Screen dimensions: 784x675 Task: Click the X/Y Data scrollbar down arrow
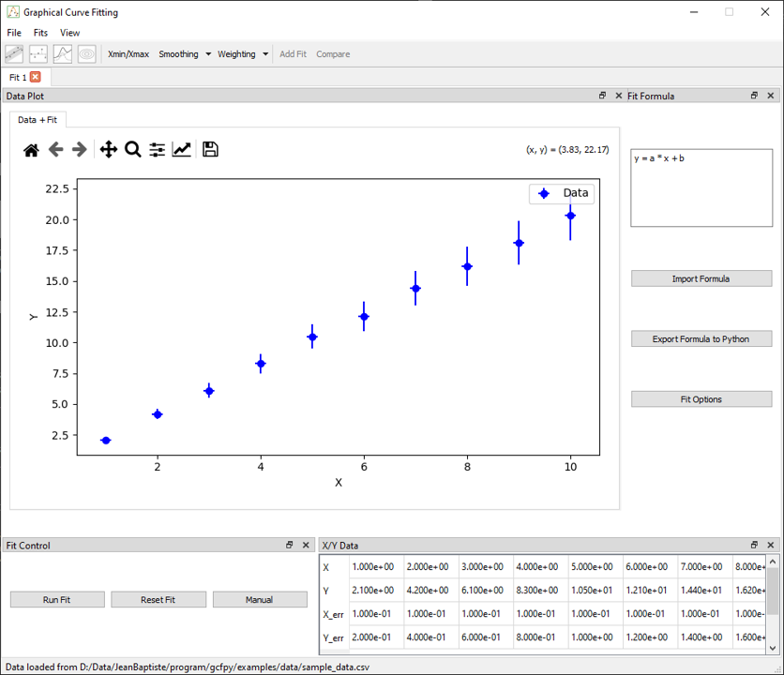tap(773, 648)
